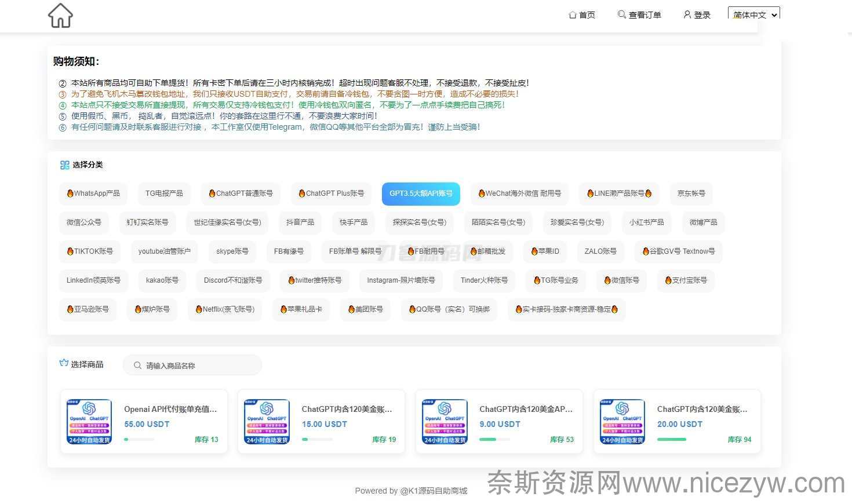Choose 世纪佳缘实名号(女号) category
Viewport: 852px width, 504px height.
point(227,222)
